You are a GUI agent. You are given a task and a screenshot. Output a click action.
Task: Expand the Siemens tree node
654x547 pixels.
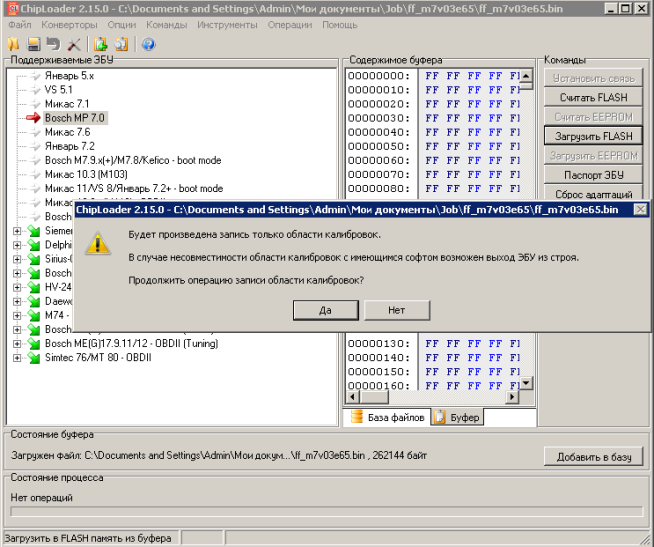[17, 231]
